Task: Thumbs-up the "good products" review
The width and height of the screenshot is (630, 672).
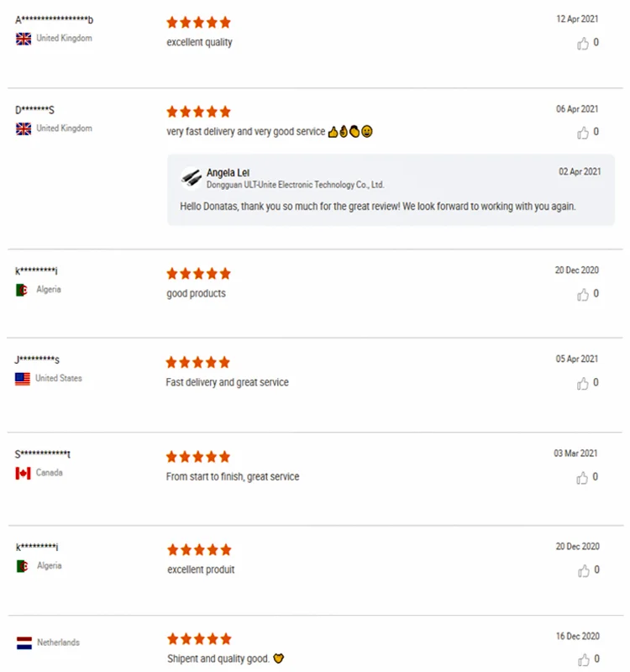Action: point(583,295)
